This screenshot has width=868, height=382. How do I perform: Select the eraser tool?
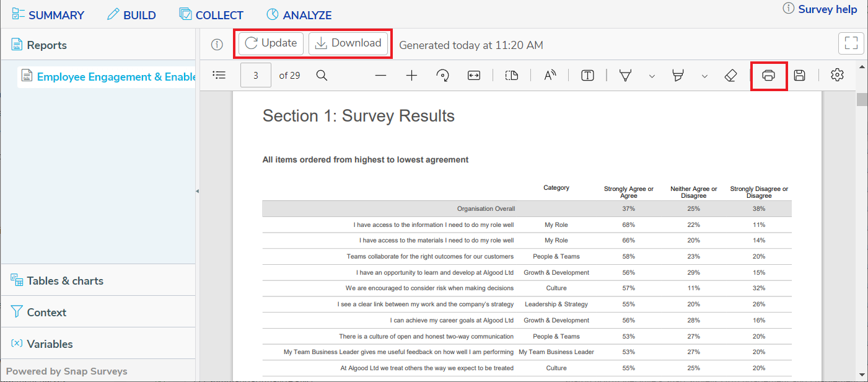click(x=730, y=74)
